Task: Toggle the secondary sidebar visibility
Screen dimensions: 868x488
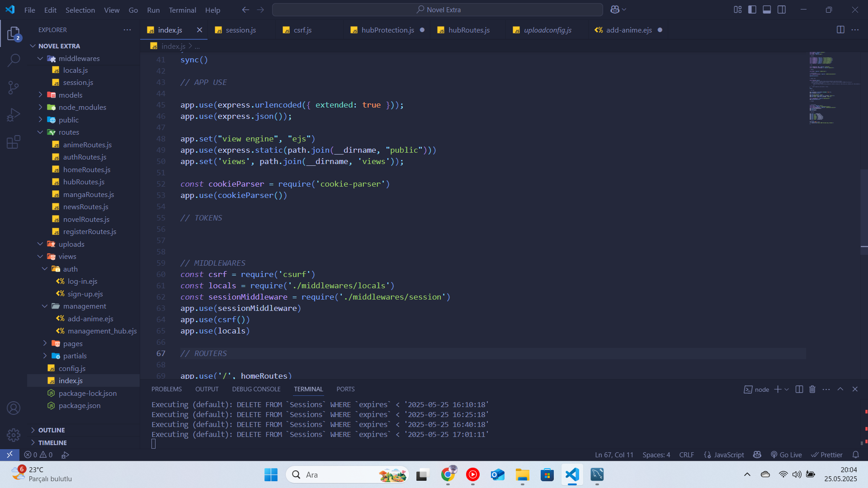Action: pyautogui.click(x=782, y=9)
